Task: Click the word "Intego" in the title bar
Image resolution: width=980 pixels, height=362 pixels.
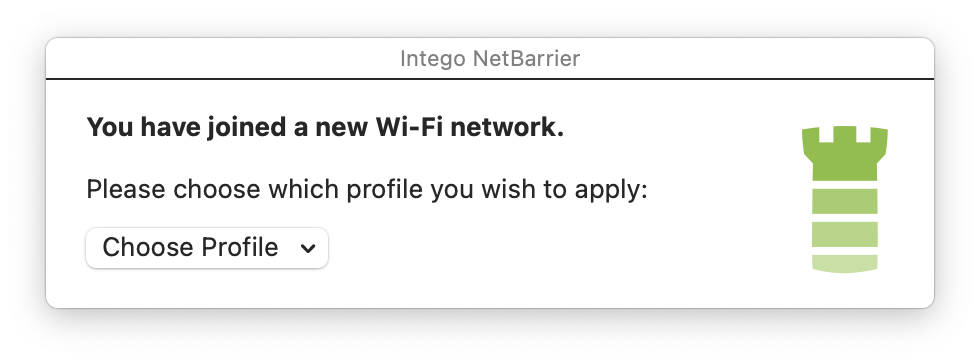Action: (x=432, y=59)
